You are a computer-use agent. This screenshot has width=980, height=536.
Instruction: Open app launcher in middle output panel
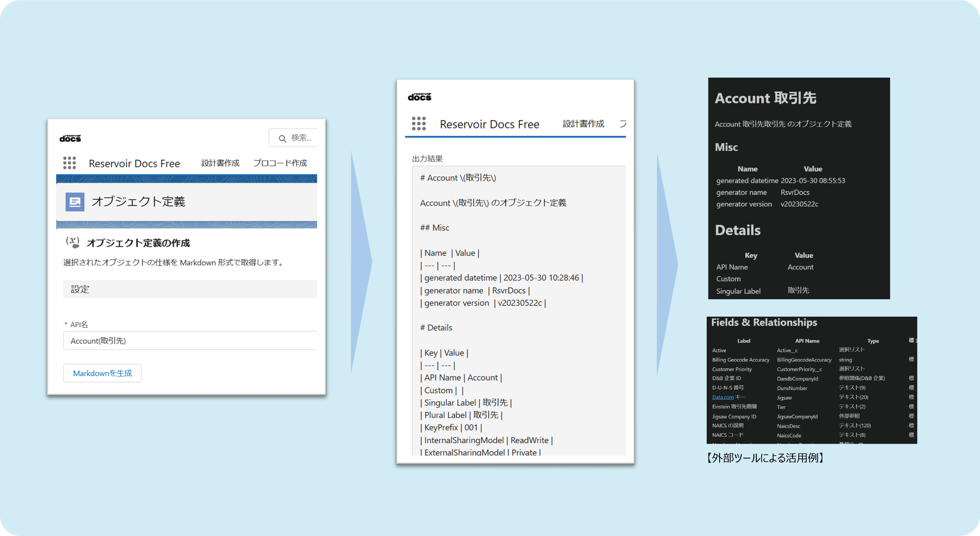[418, 124]
